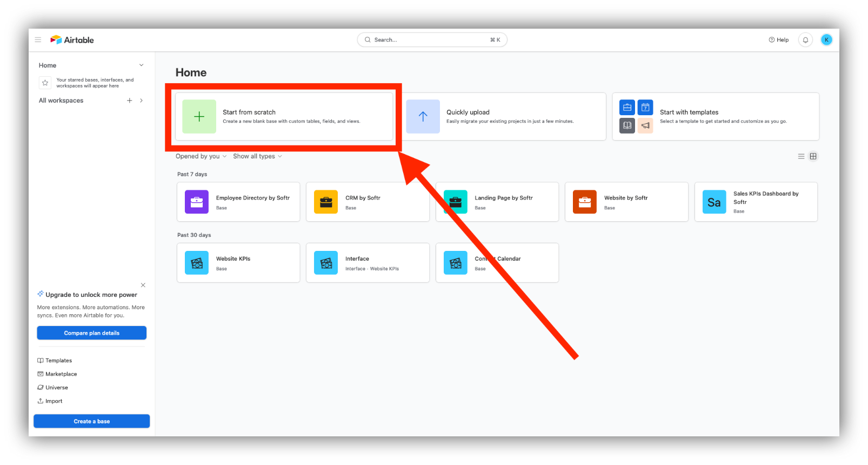Viewport: 868px width, 465px height.
Task: Select Home in sidebar
Action: coord(48,65)
